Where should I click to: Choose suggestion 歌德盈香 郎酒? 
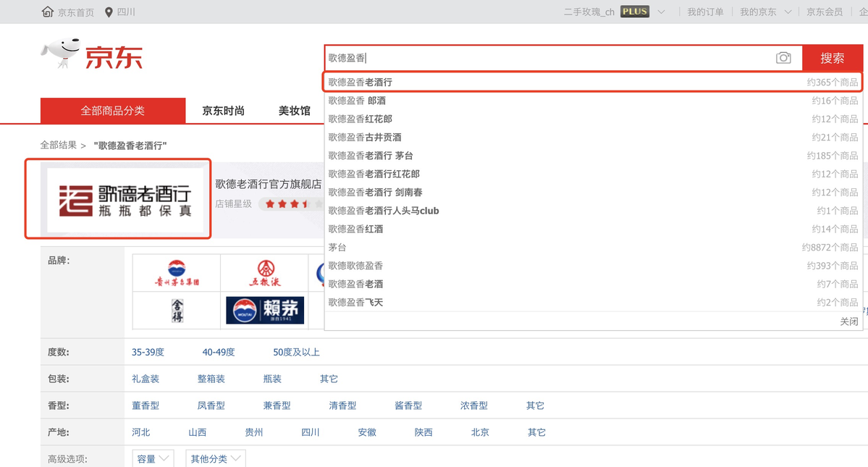coord(592,101)
